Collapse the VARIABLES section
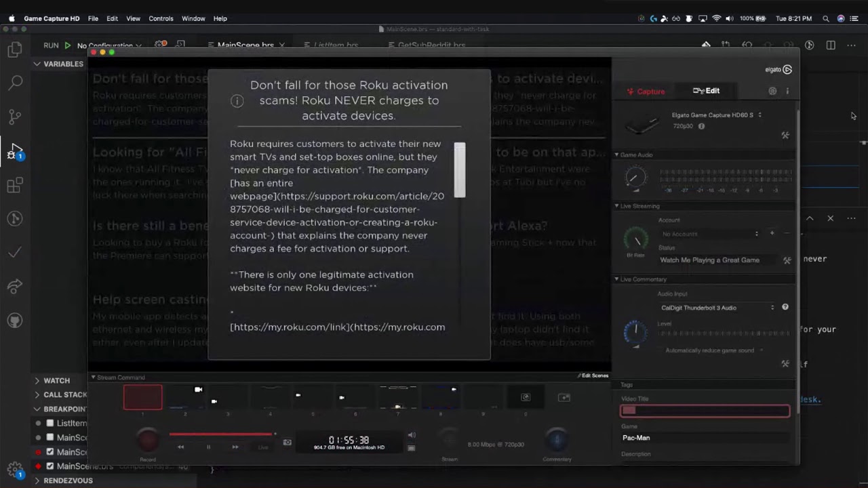Viewport: 868px width, 488px height. click(x=58, y=64)
